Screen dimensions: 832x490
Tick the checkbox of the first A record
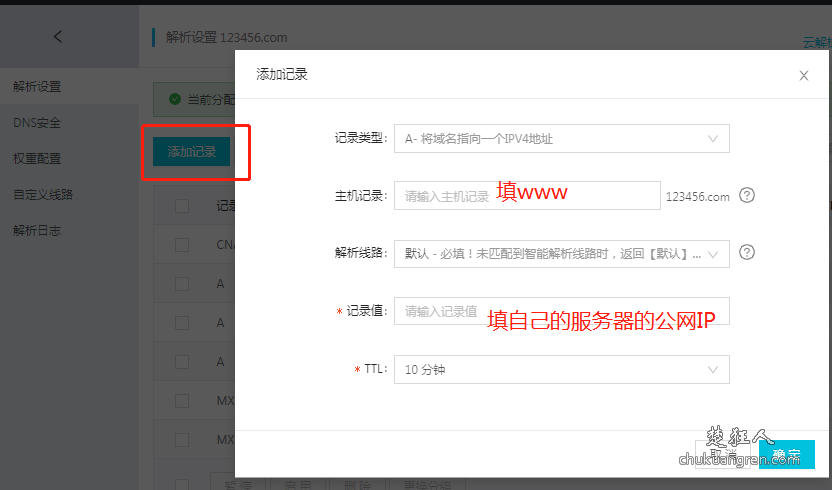182,284
